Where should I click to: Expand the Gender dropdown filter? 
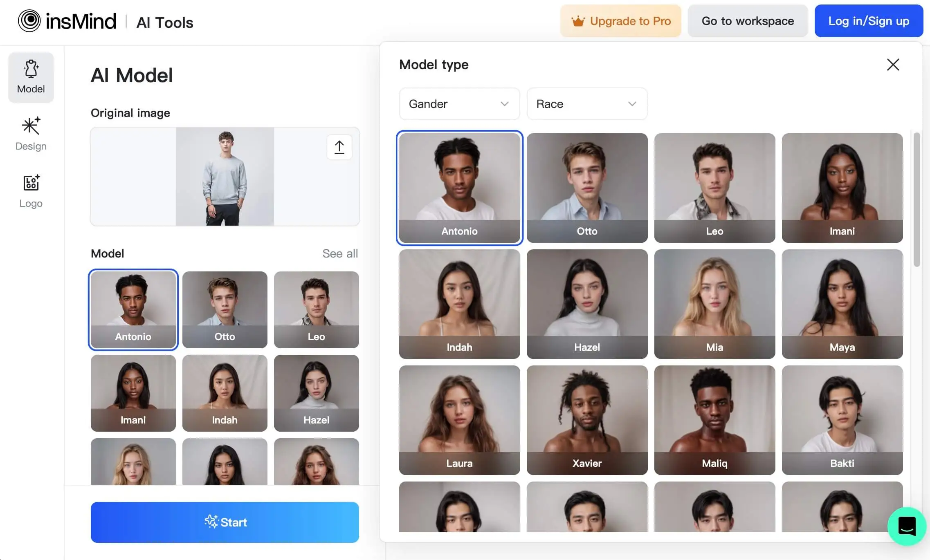[459, 104]
